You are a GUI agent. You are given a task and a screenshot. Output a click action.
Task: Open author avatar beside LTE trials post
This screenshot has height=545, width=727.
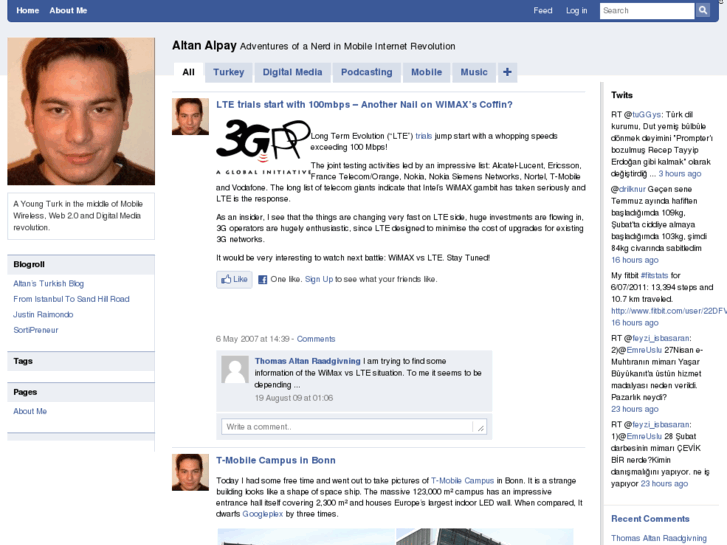click(190, 116)
